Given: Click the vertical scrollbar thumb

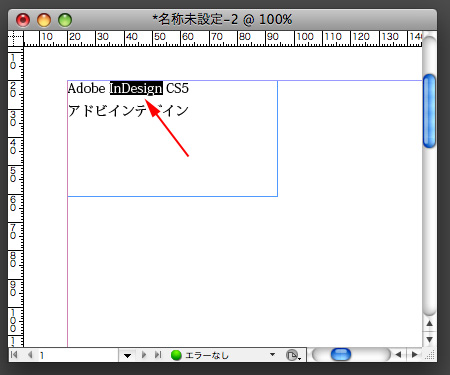Looking at the screenshot, I should [x=429, y=111].
